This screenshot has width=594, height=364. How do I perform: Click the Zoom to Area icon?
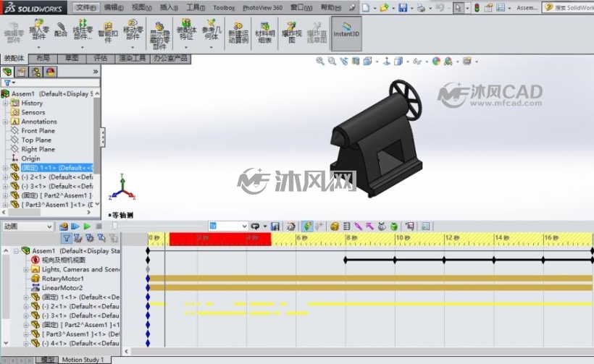point(332,61)
